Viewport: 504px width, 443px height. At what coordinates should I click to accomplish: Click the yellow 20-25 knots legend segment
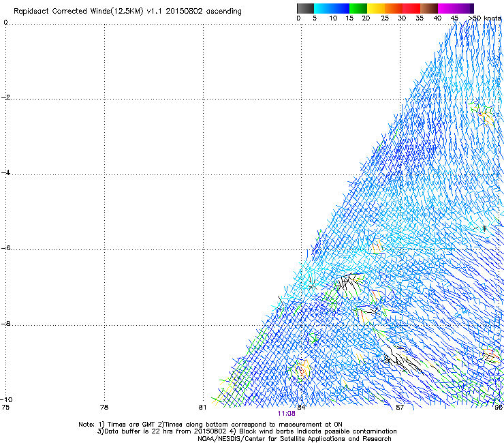click(x=376, y=8)
